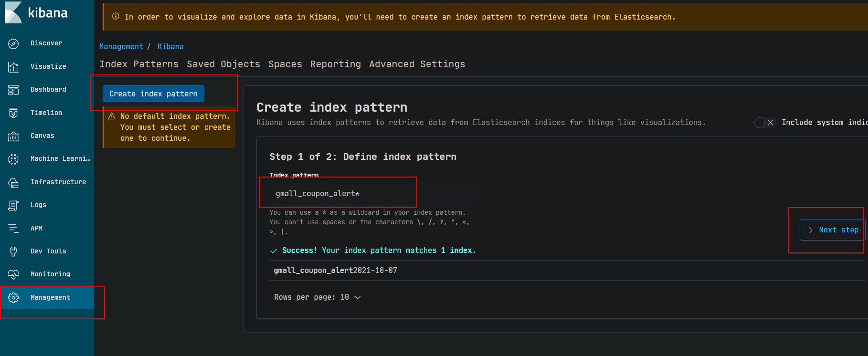Image resolution: width=868 pixels, height=356 pixels.
Task: Follow the Management breadcrumb link
Action: pyautogui.click(x=121, y=46)
